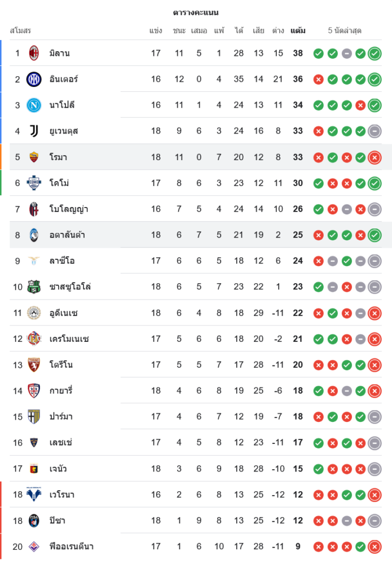Click the Genoa club crest

(x=34, y=468)
